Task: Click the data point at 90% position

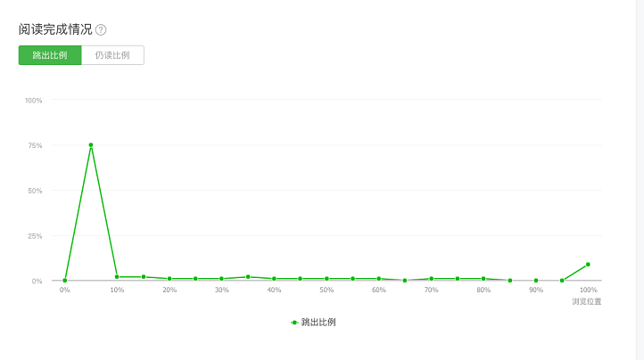Action: pos(536,281)
